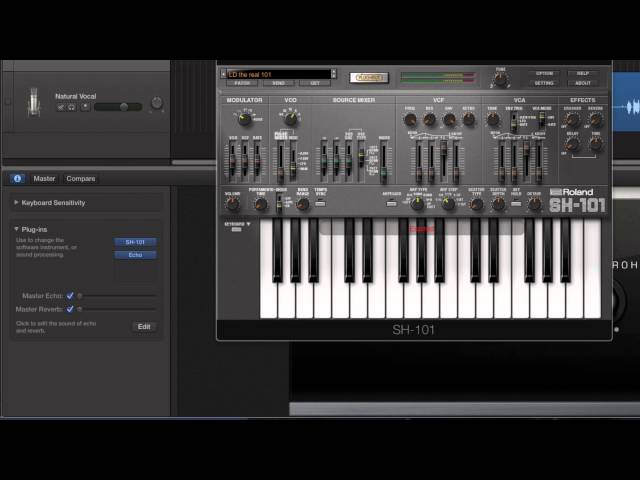Open the Echo plug-in slot
The height and width of the screenshot is (480, 640).
pyautogui.click(x=135, y=255)
